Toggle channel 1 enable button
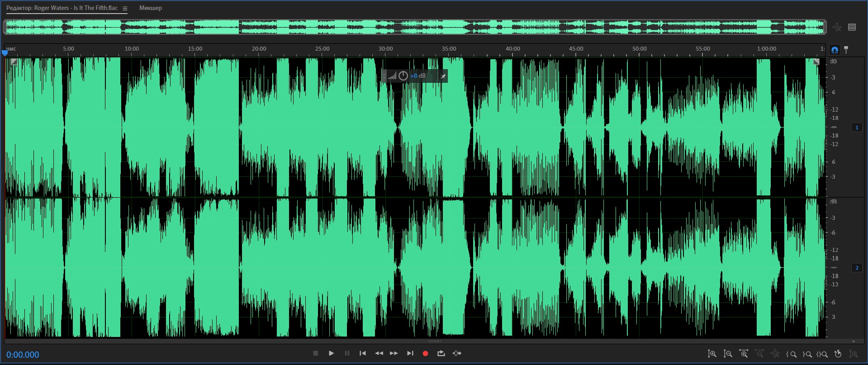This screenshot has height=365, width=868. 857,128
